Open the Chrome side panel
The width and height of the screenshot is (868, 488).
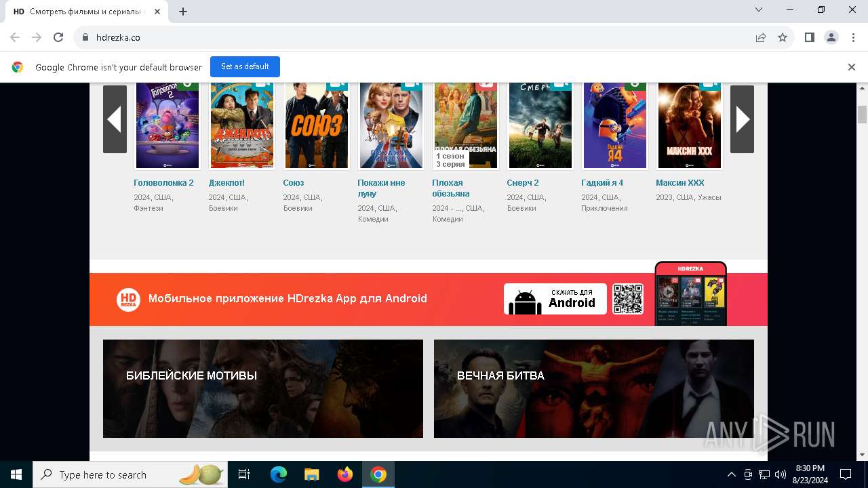[x=810, y=37]
